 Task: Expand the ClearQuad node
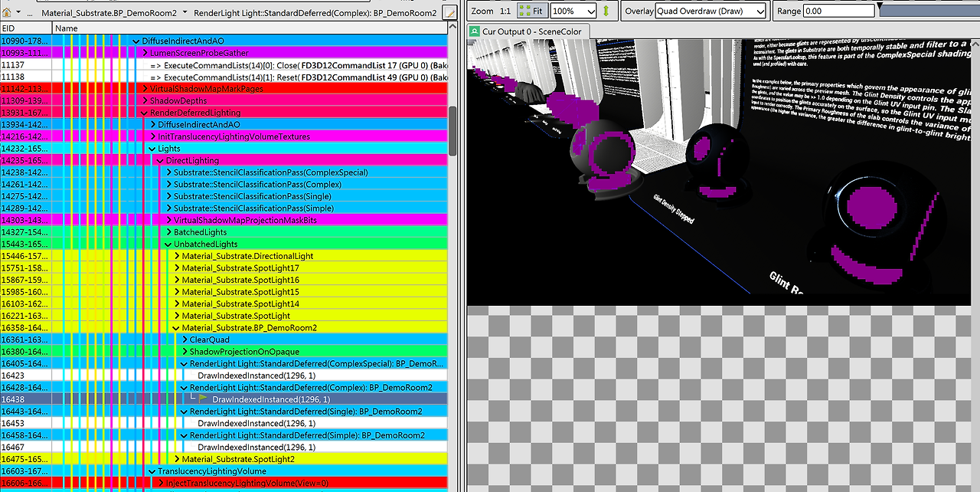(185, 339)
